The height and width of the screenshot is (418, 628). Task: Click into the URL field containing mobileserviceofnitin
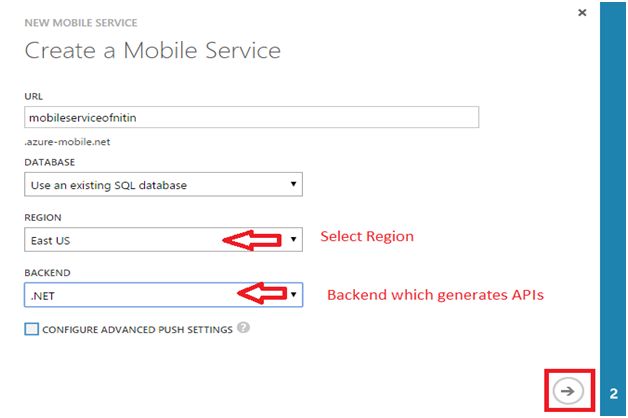[x=251, y=117]
